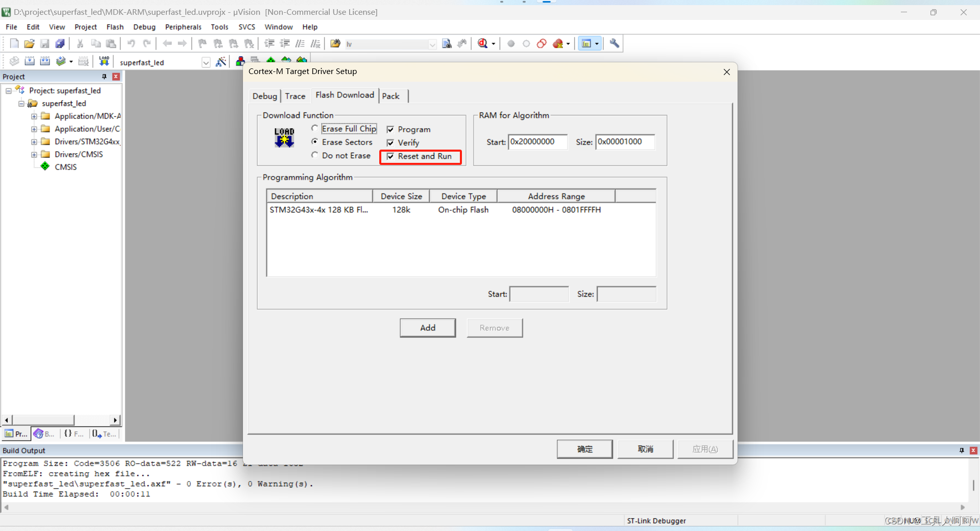Viewport: 980px width, 531px height.
Task: Click the Rebuild all target files icon
Action: [45, 62]
